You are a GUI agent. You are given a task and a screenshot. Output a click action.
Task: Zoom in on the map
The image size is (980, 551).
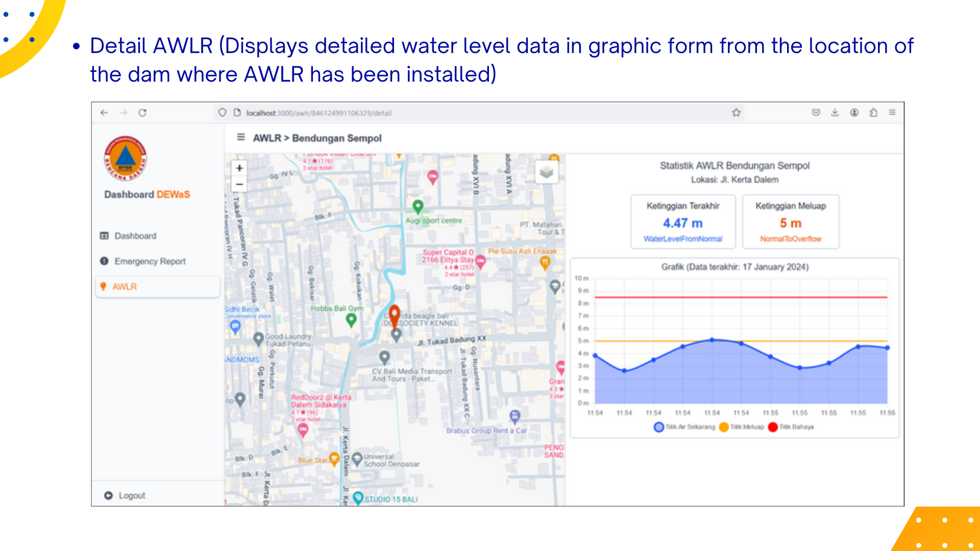pyautogui.click(x=239, y=168)
